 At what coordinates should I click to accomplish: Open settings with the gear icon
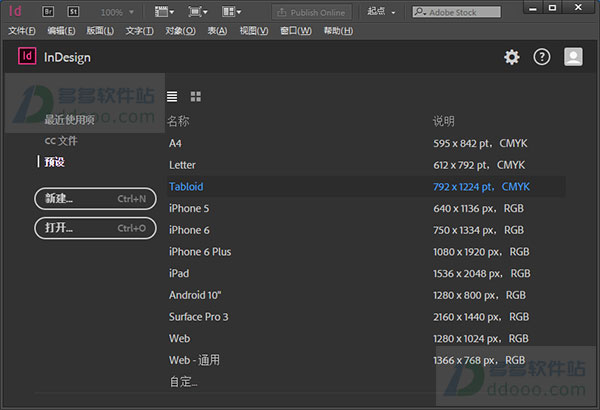click(512, 57)
